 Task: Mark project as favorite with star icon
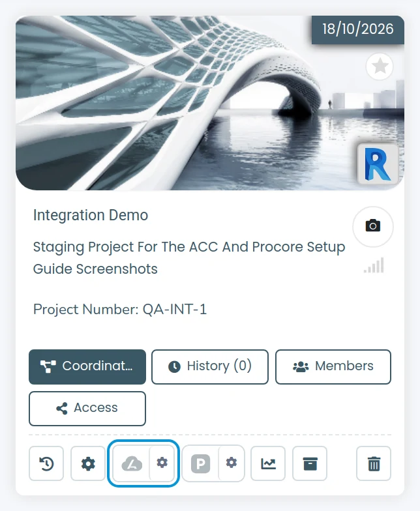click(380, 66)
